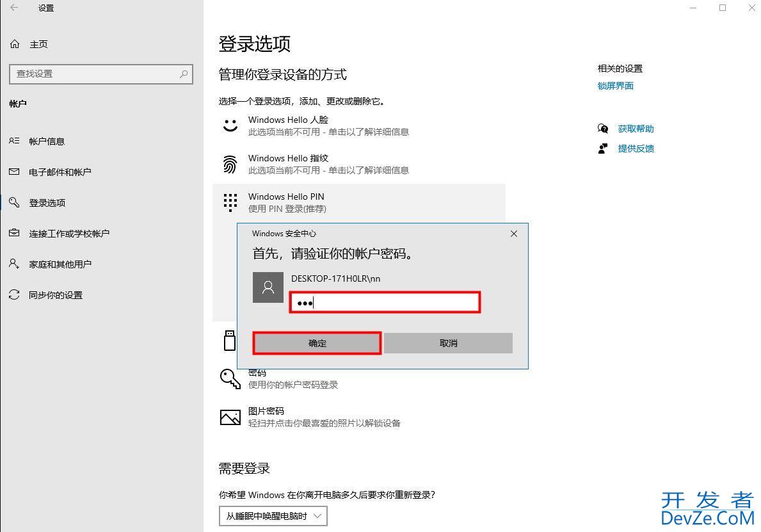Click the Windows Hello face icon
This screenshot has height=532, width=761.
click(230, 125)
